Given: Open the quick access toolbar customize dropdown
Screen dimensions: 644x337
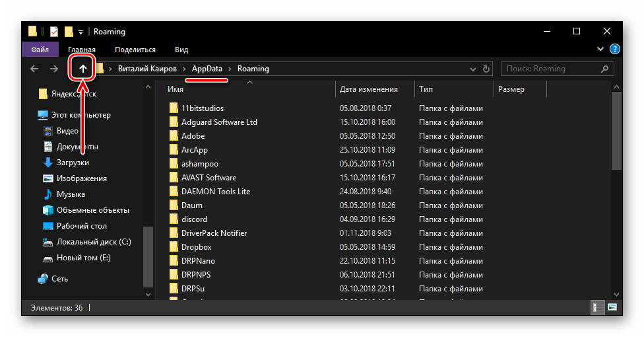Looking at the screenshot, I should tap(80, 32).
